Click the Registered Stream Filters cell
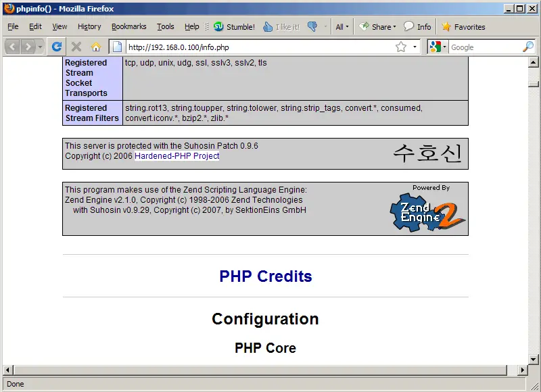 (93, 113)
